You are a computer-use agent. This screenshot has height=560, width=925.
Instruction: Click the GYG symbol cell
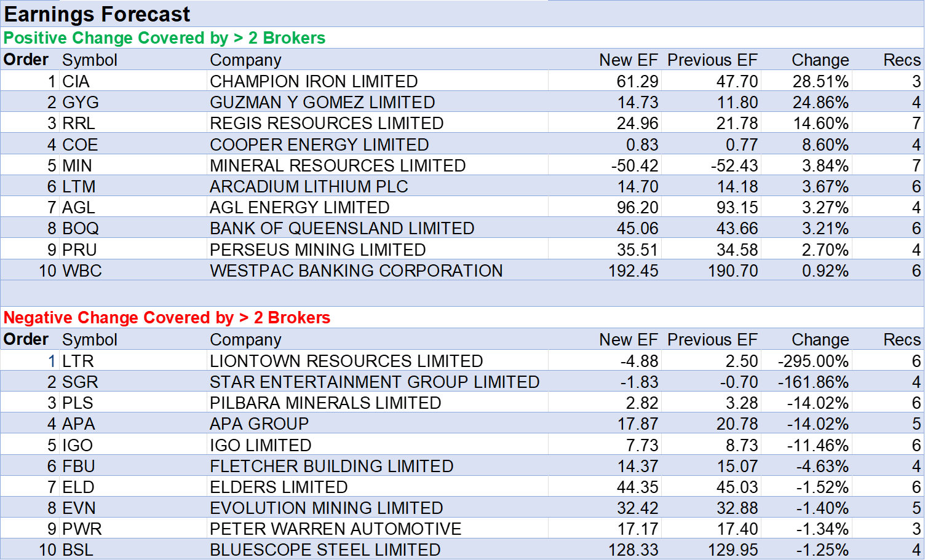(x=81, y=103)
